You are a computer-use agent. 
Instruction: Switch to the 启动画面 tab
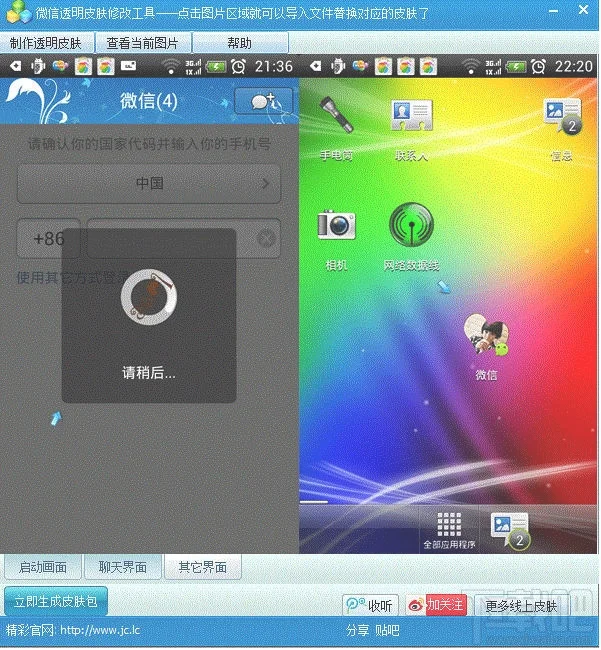point(43,567)
